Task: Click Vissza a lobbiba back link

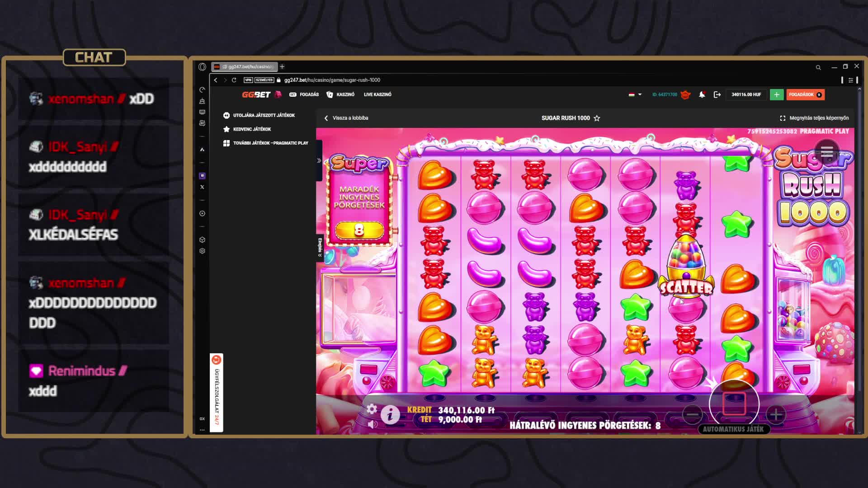Action: coord(346,118)
